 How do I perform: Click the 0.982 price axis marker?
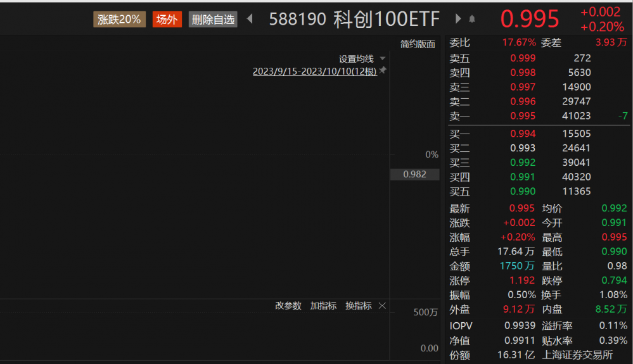[414, 174]
